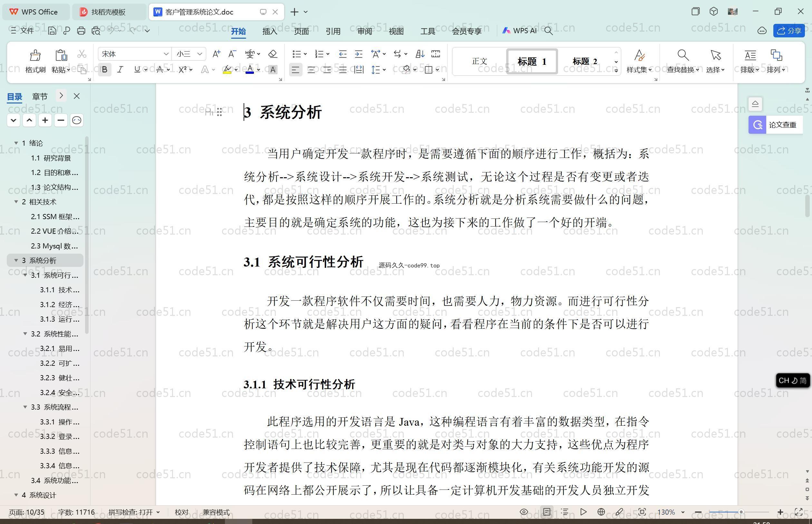Screen dimensions: 812x524
Task: Click the cloud sync icon near Share
Action: (x=762, y=31)
